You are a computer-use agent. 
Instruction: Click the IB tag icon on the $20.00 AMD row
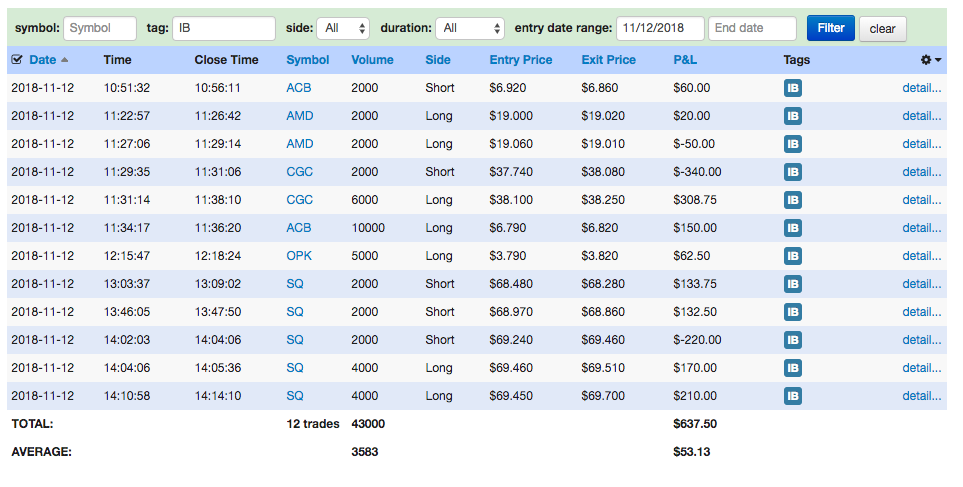coord(792,116)
